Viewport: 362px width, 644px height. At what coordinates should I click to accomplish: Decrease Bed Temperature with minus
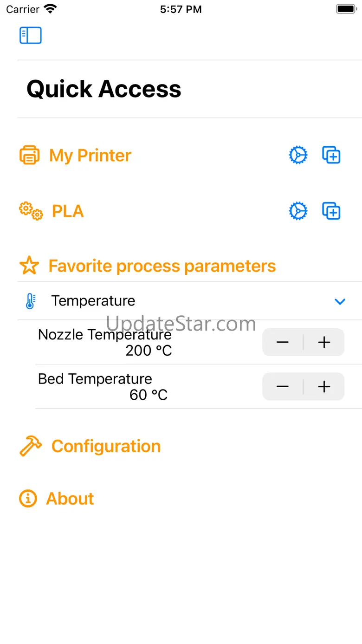click(283, 386)
